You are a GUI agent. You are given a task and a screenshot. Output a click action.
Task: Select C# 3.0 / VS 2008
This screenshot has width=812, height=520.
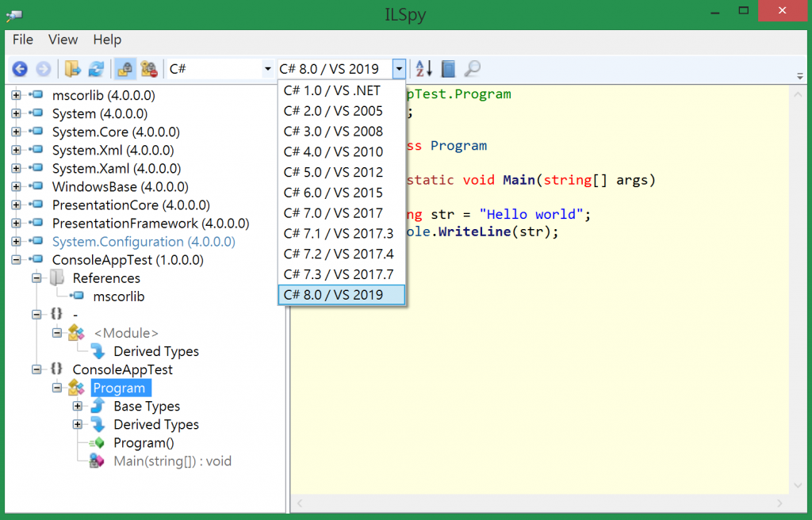click(342, 132)
